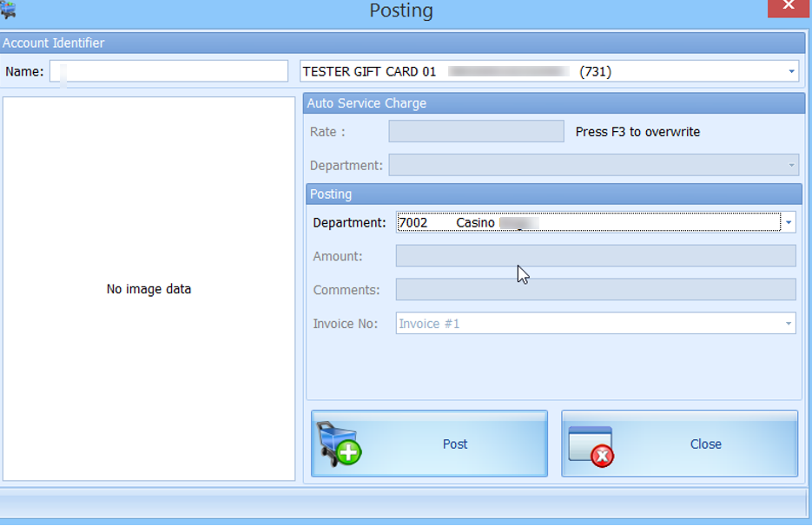Click the Rate field beside Press F3 hint

(x=475, y=131)
